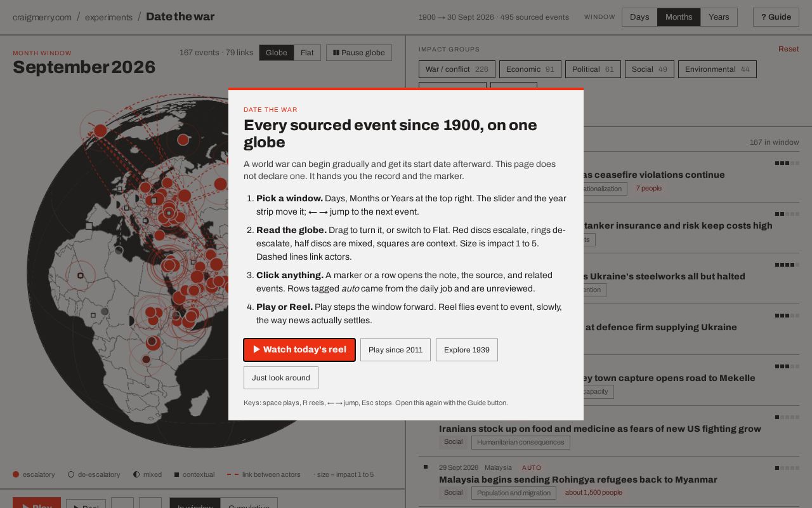Open the experiments breadcrumb link
This screenshot has height=508, width=812.
pos(108,17)
